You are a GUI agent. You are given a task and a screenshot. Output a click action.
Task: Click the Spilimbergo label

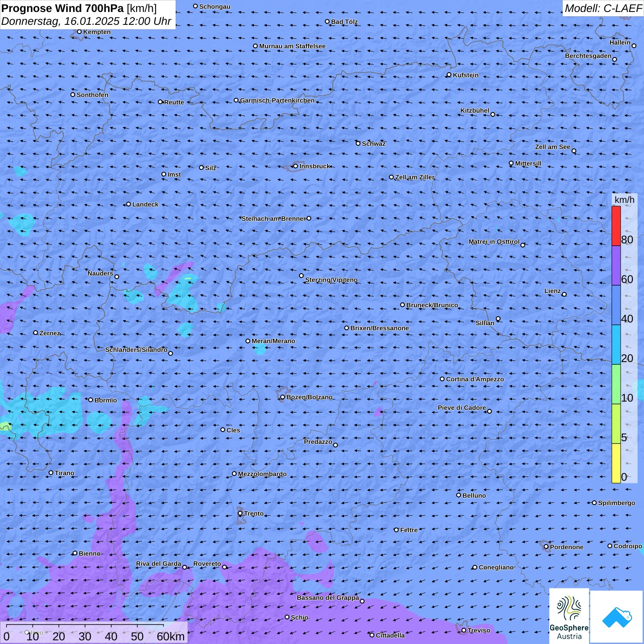click(616, 503)
